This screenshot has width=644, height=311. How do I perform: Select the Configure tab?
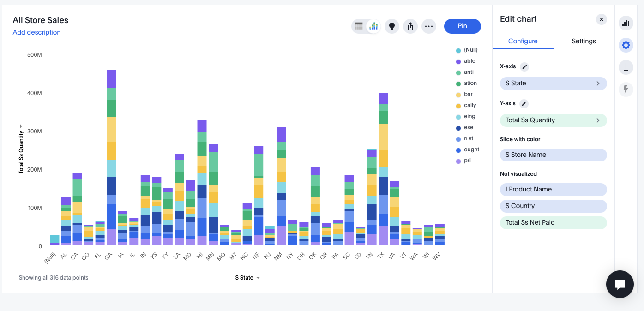(523, 41)
